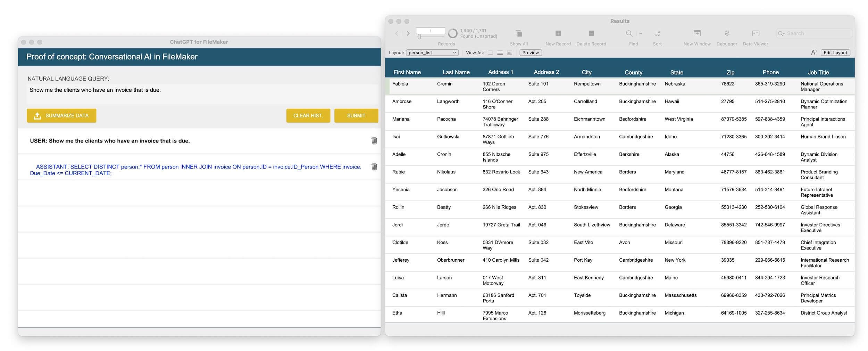Image resolution: width=868 pixels, height=351 pixels.
Task: Click the Show All toolbar icon
Action: coord(519,33)
